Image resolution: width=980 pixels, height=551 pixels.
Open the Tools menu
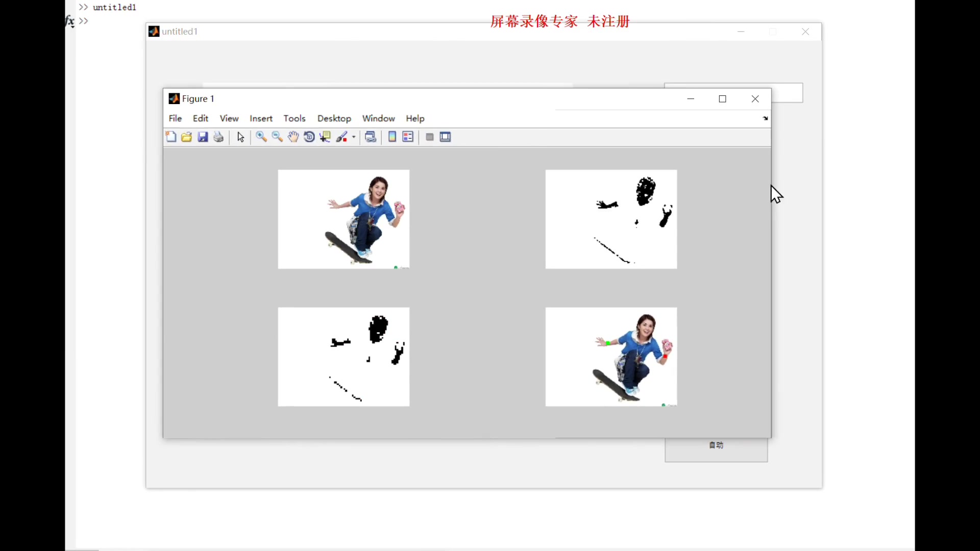coord(295,118)
